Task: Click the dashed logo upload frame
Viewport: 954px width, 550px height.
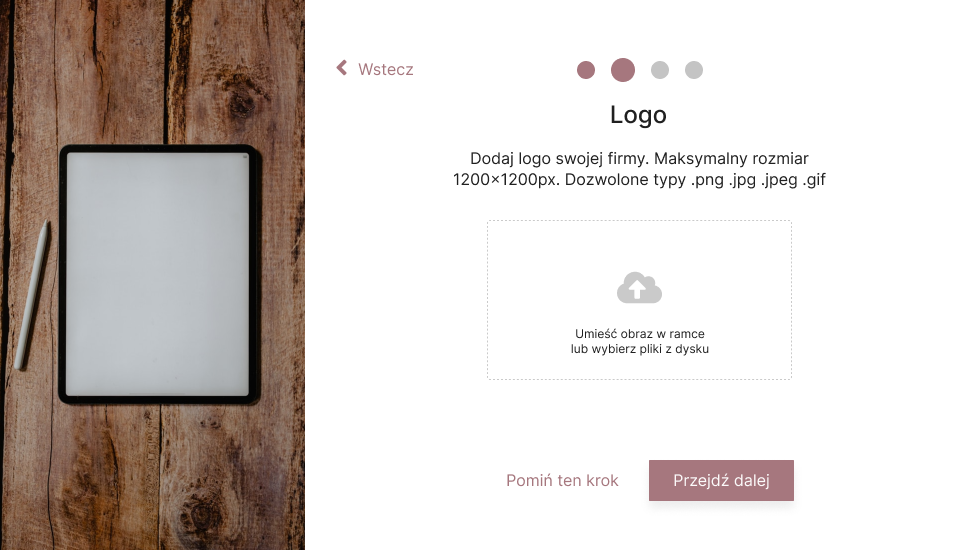Action: coord(639,300)
